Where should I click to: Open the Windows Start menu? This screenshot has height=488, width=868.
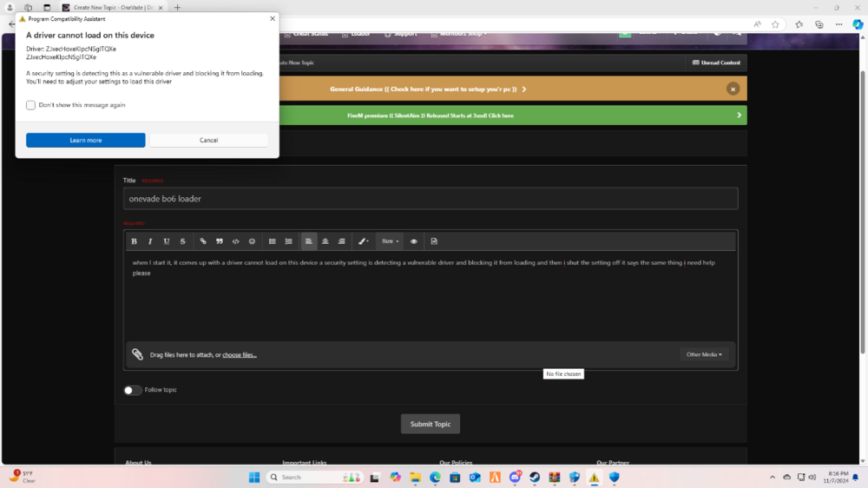(254, 478)
